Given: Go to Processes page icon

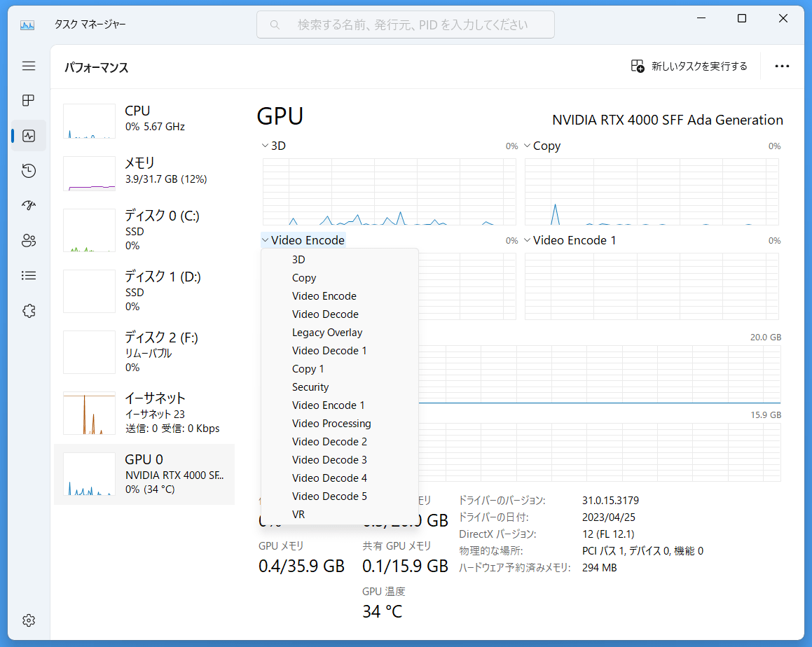Looking at the screenshot, I should tap(29, 100).
